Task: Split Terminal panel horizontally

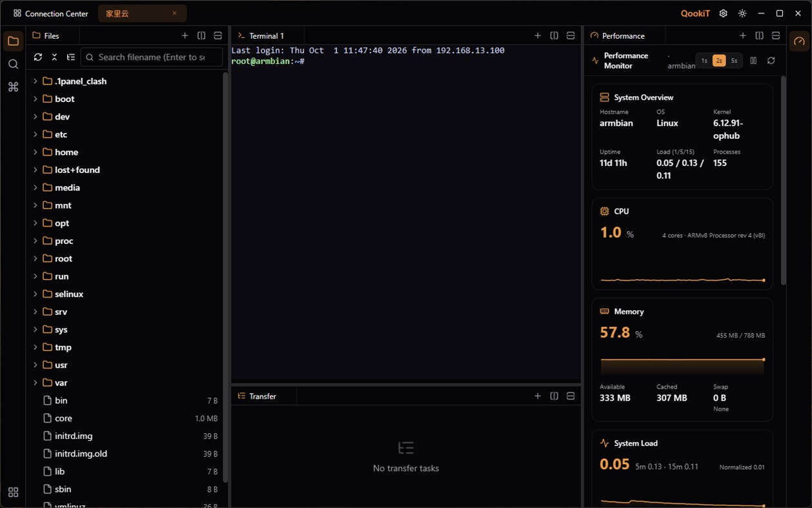Action: (571, 36)
